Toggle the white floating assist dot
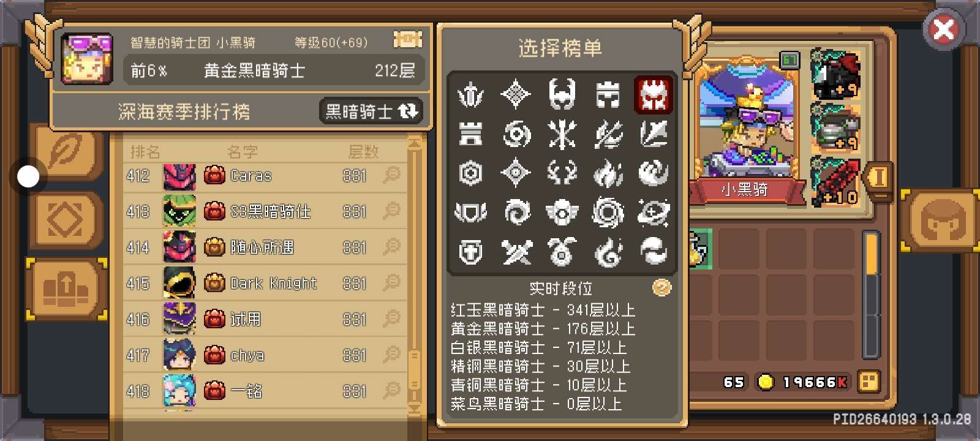 coord(28,176)
